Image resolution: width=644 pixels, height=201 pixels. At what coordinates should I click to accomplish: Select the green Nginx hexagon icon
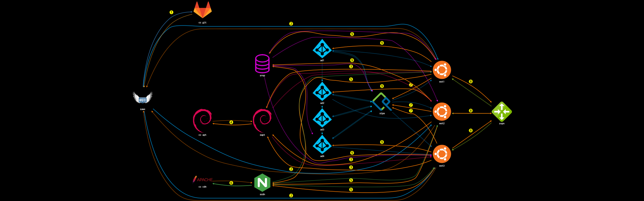point(262,183)
